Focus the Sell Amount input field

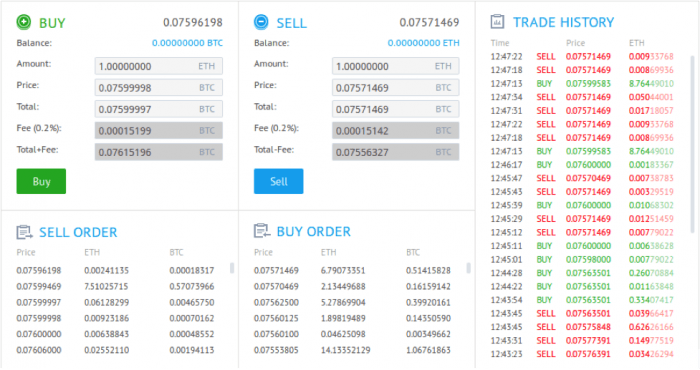coord(396,66)
